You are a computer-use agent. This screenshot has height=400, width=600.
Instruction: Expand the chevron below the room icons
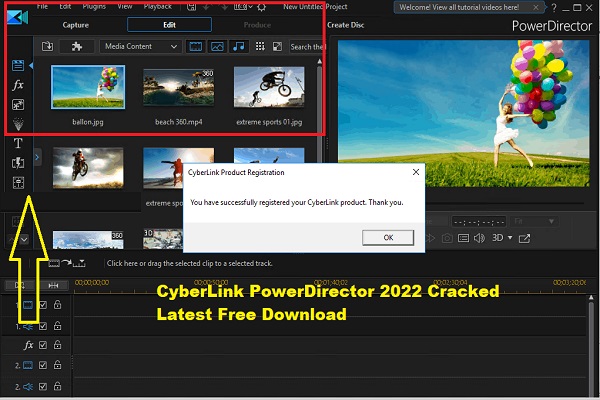coord(24,240)
